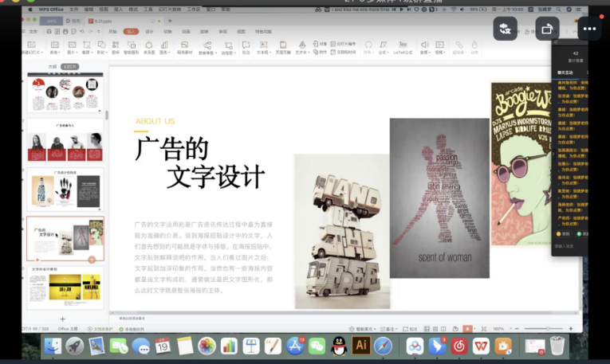Click the new tab plus button
Screen dimensions: 610x364
(170, 21)
